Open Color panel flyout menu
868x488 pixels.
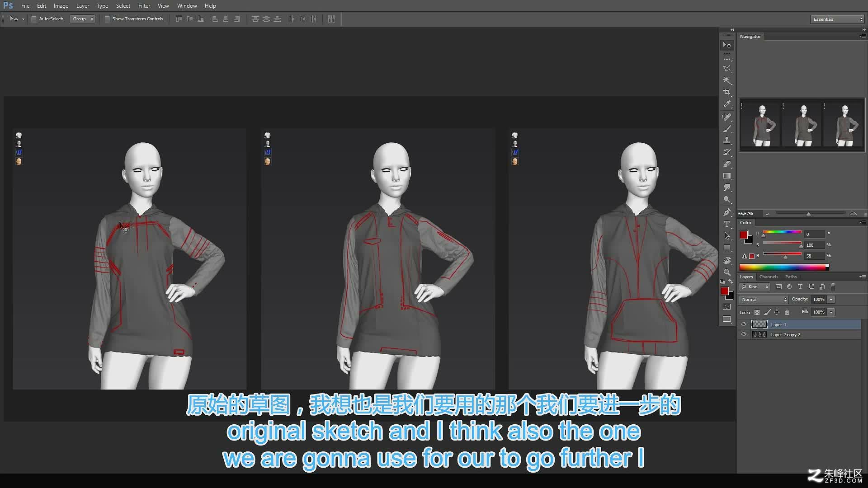[862, 223]
